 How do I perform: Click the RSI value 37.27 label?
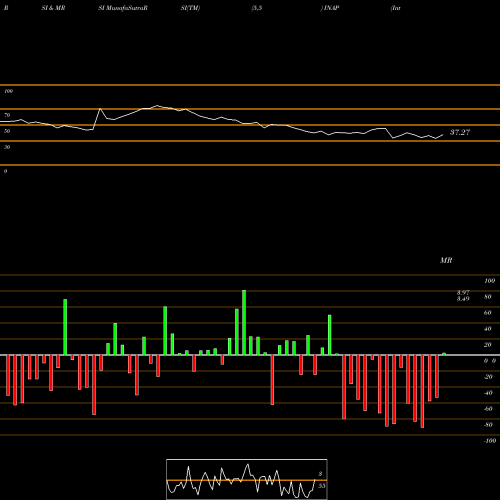tap(460, 132)
